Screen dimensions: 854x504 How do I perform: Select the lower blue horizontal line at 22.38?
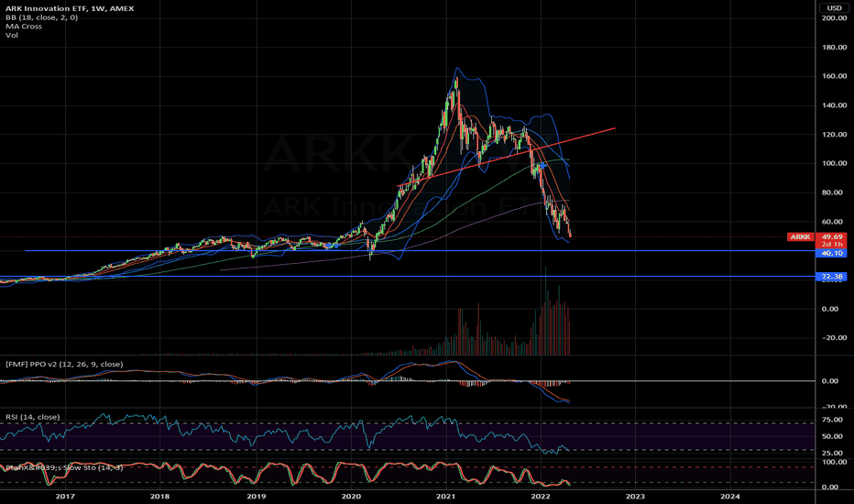(x=408, y=277)
